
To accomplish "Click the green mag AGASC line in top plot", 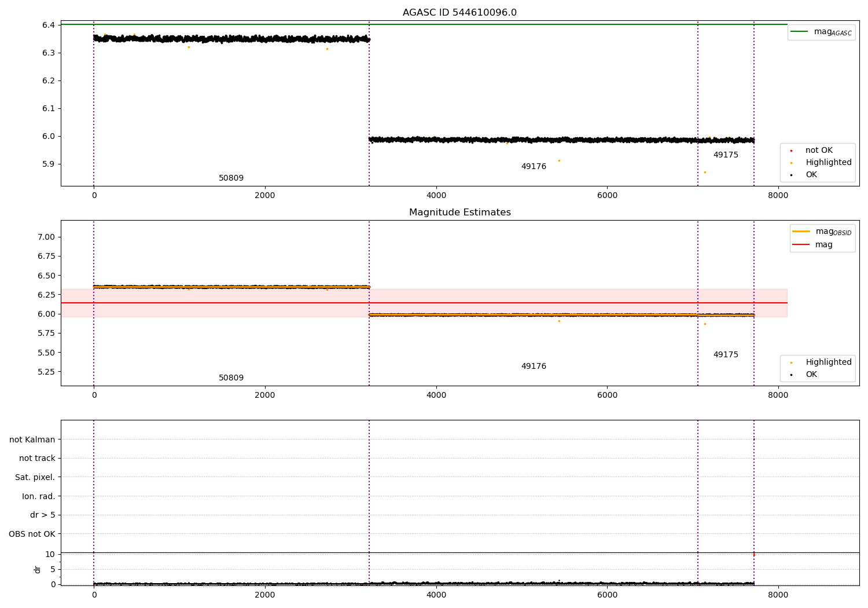I will point(424,24).
